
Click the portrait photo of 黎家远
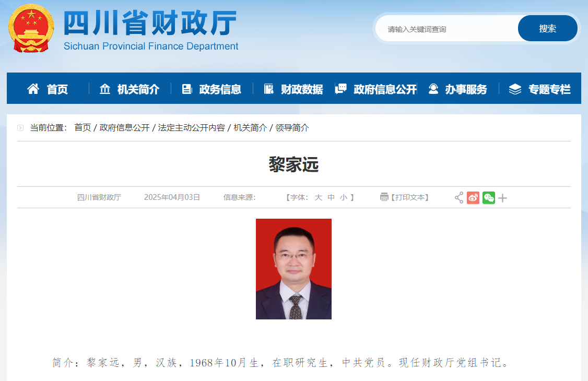[x=293, y=269]
